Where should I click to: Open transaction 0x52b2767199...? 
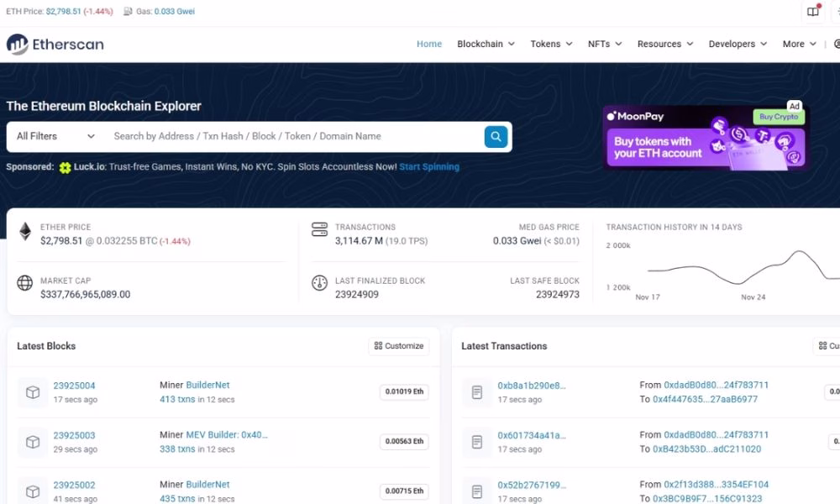(x=532, y=486)
